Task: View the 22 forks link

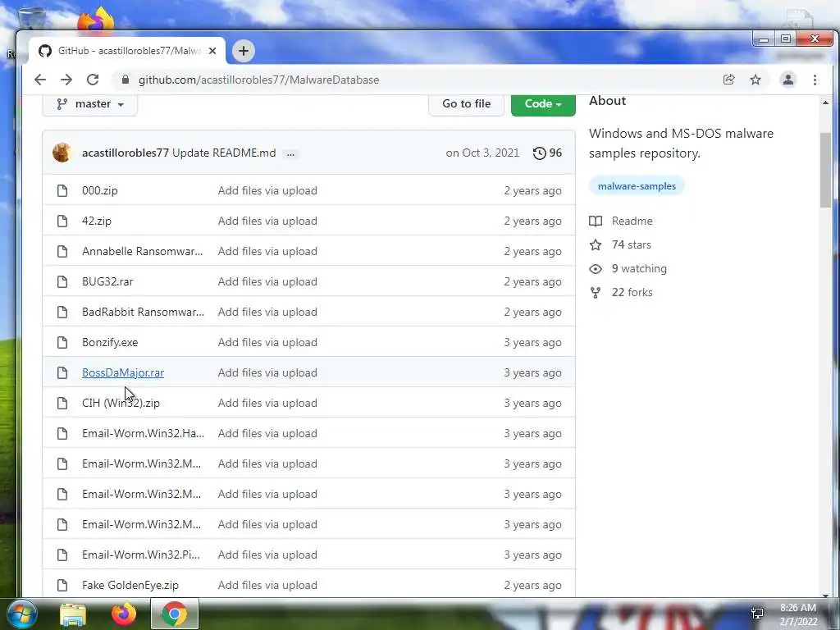Action: 632,293
